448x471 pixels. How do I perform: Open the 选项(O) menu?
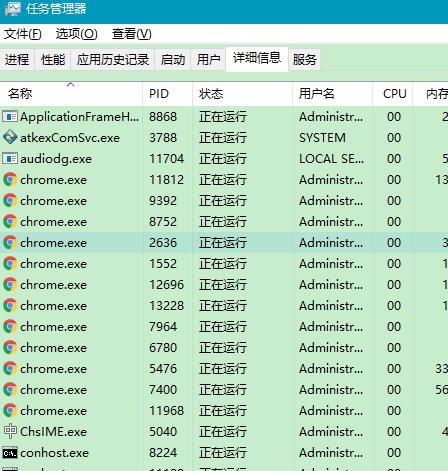[x=76, y=34]
